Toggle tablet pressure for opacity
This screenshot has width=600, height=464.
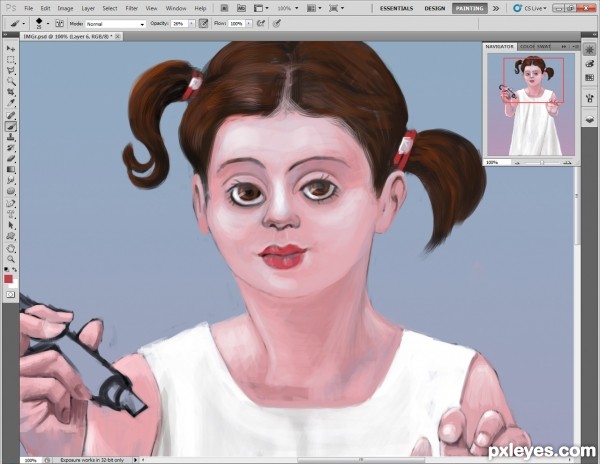pos(204,23)
